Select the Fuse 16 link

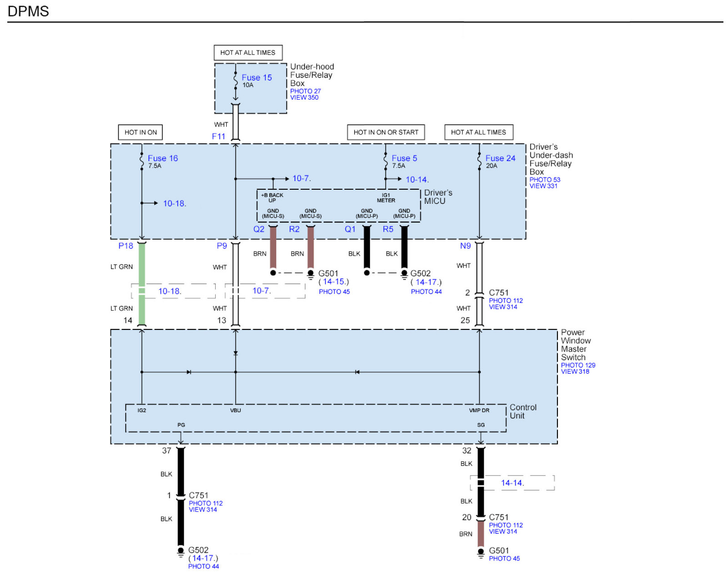162,158
